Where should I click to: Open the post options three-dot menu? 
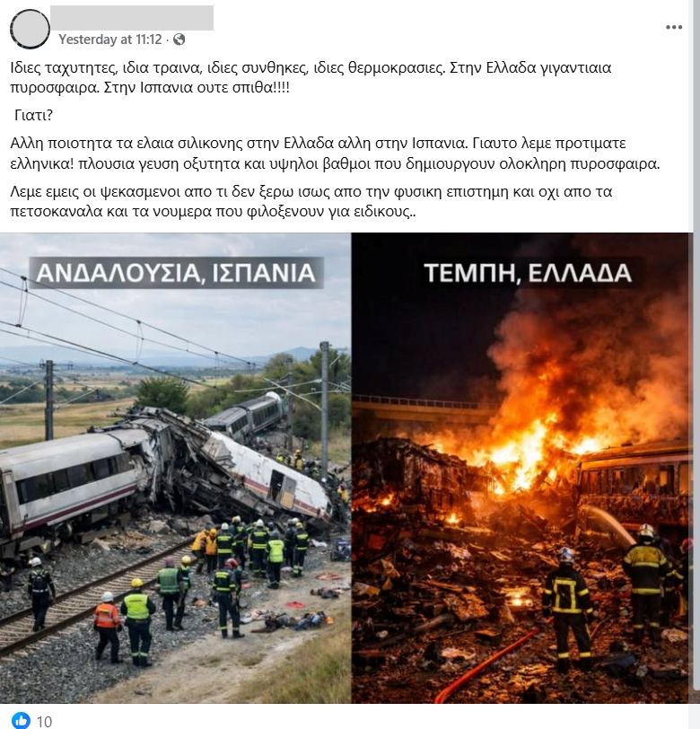pos(673,28)
